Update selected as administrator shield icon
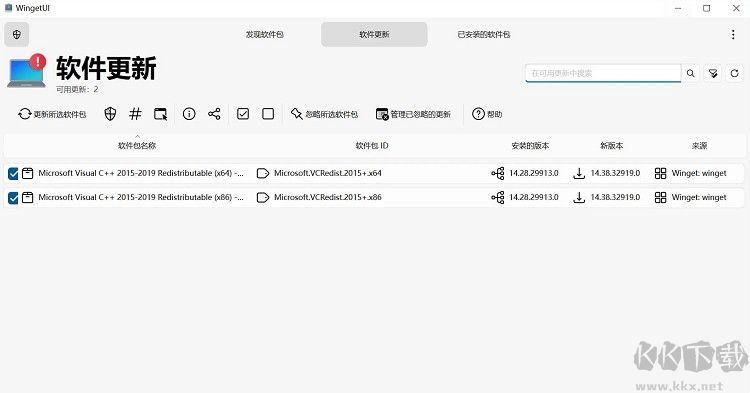The image size is (750, 393). pyautogui.click(x=110, y=114)
